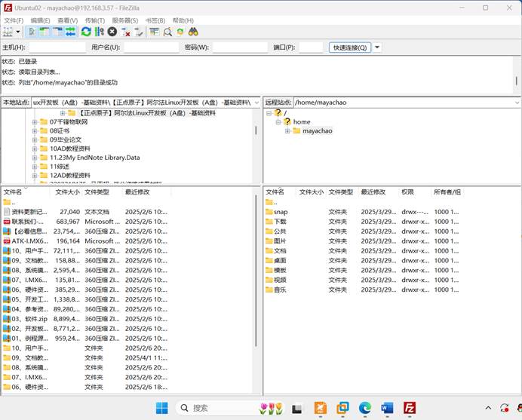Click the 主机(H) host input field
The image size is (522, 420).
[x=57, y=48]
